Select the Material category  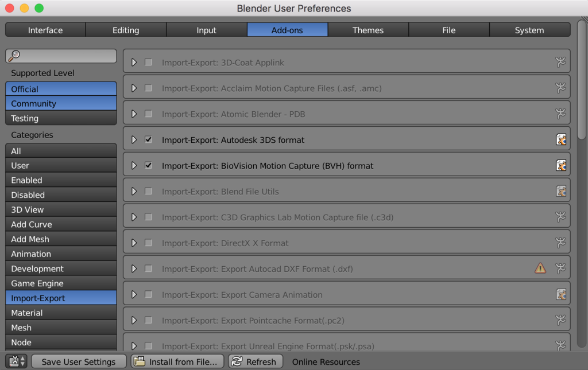pos(61,313)
